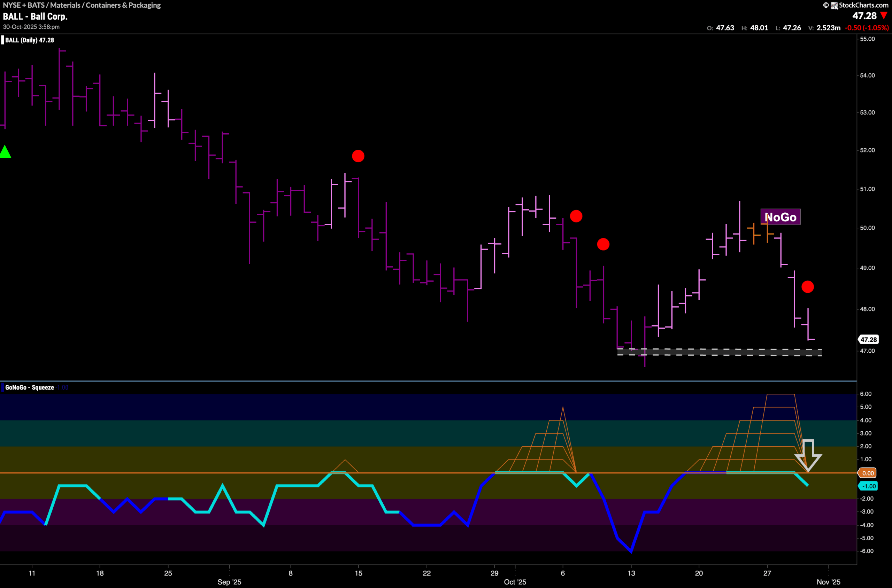Select the red dot from early October

(x=577, y=216)
